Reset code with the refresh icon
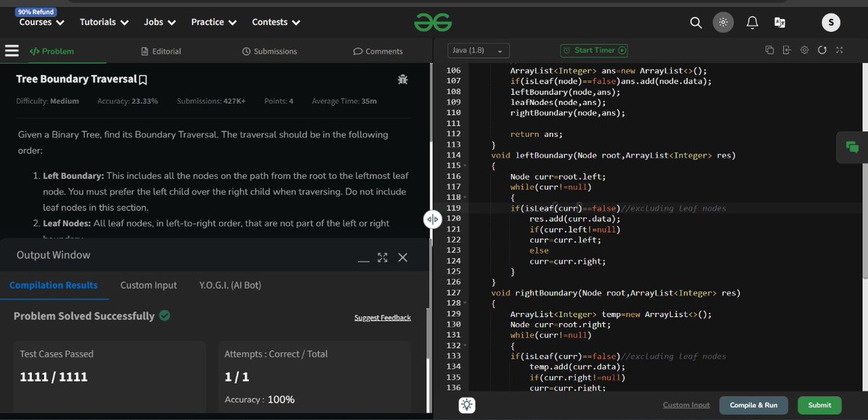 click(822, 51)
